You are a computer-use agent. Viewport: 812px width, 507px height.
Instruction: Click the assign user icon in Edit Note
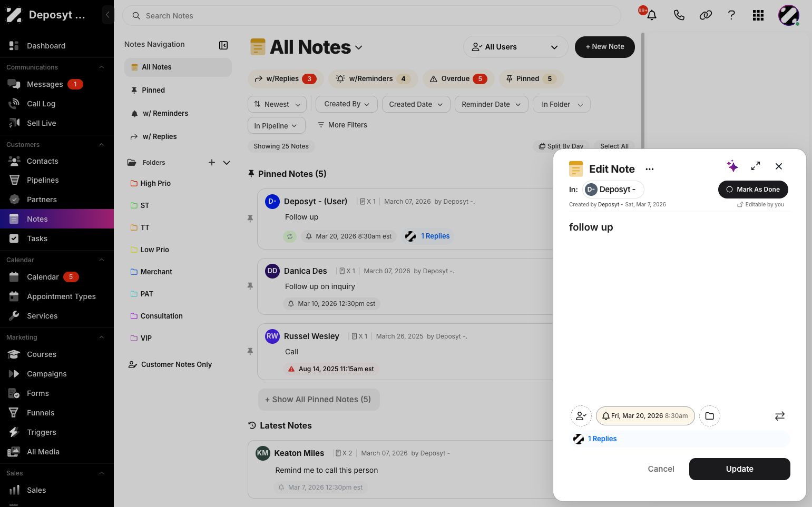click(581, 416)
